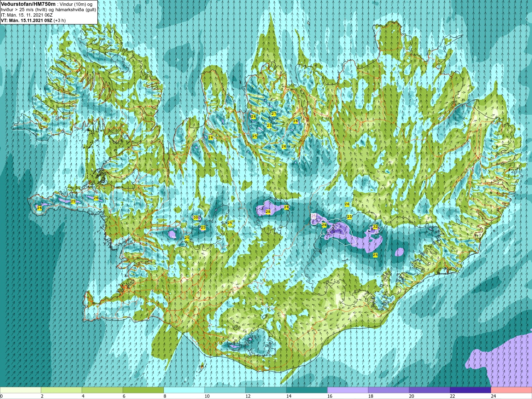Click the "0" legend scale label

coord(2,396)
